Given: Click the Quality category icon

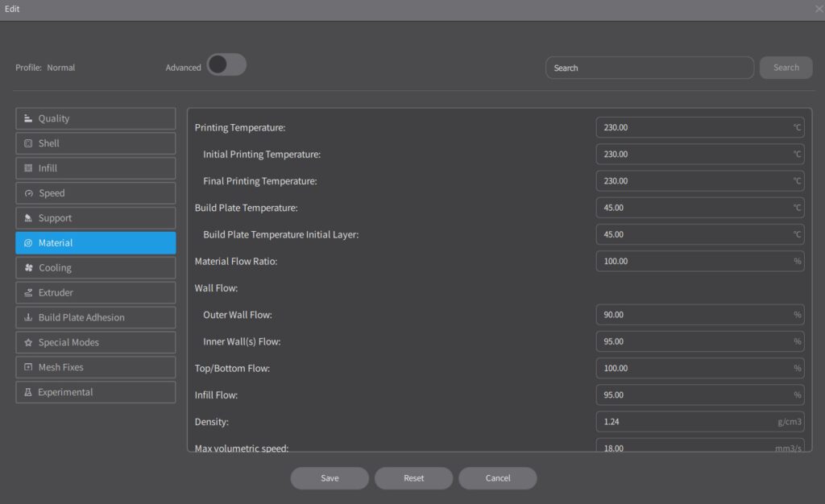Looking at the screenshot, I should point(28,118).
